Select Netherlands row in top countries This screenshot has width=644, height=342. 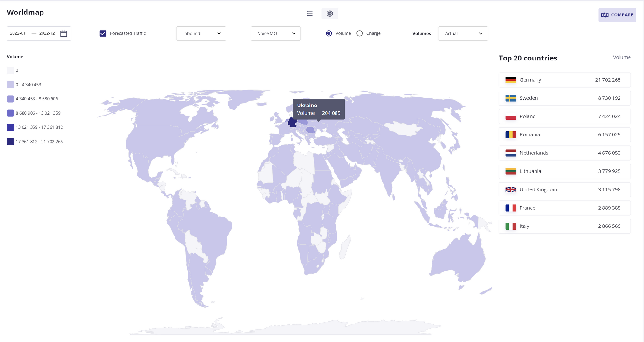[565, 153]
